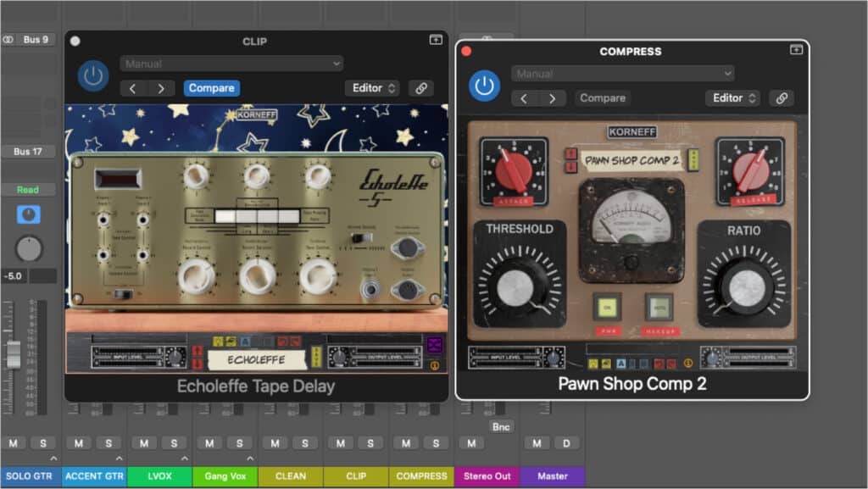Click the red down arrow beside Pawn Shop Comp 2 label
The width and height of the screenshot is (868, 489).
571,166
